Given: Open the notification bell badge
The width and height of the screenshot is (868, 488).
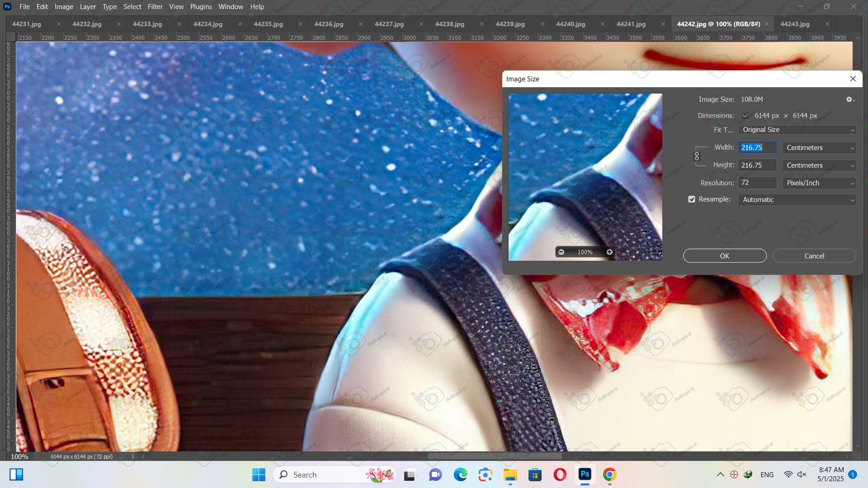Looking at the screenshot, I should pyautogui.click(x=853, y=474).
